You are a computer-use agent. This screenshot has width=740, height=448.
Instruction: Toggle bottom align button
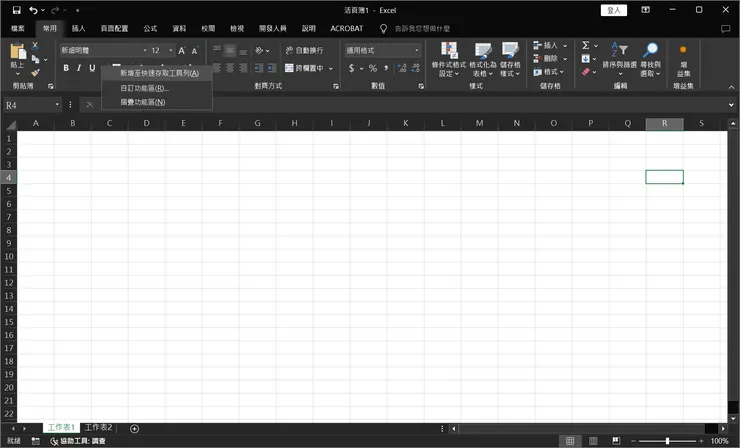pyautogui.click(x=243, y=51)
